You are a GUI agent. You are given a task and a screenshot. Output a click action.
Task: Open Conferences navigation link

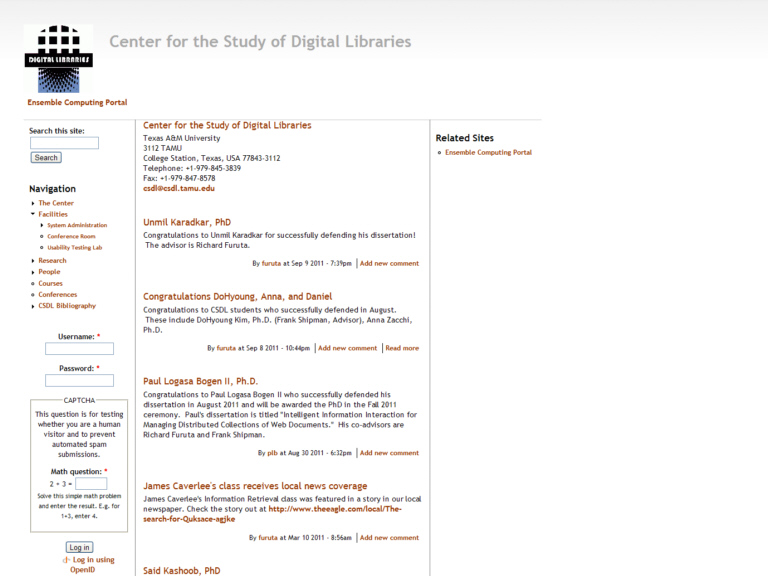click(x=58, y=294)
